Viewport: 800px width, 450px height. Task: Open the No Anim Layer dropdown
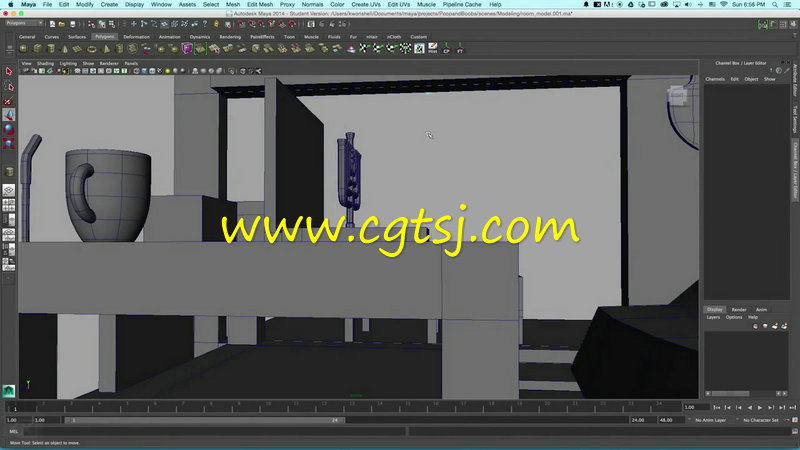click(710, 420)
